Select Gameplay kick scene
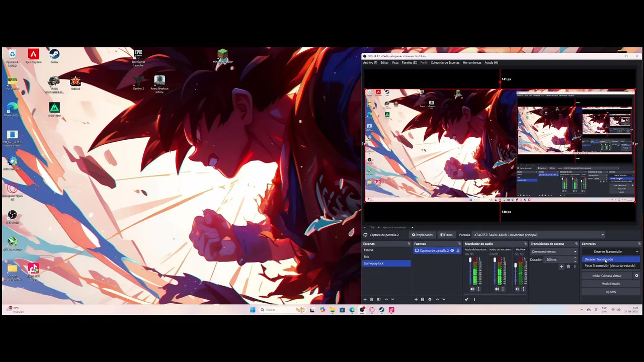Viewport: 644px width, 362px height. pyautogui.click(x=386, y=263)
